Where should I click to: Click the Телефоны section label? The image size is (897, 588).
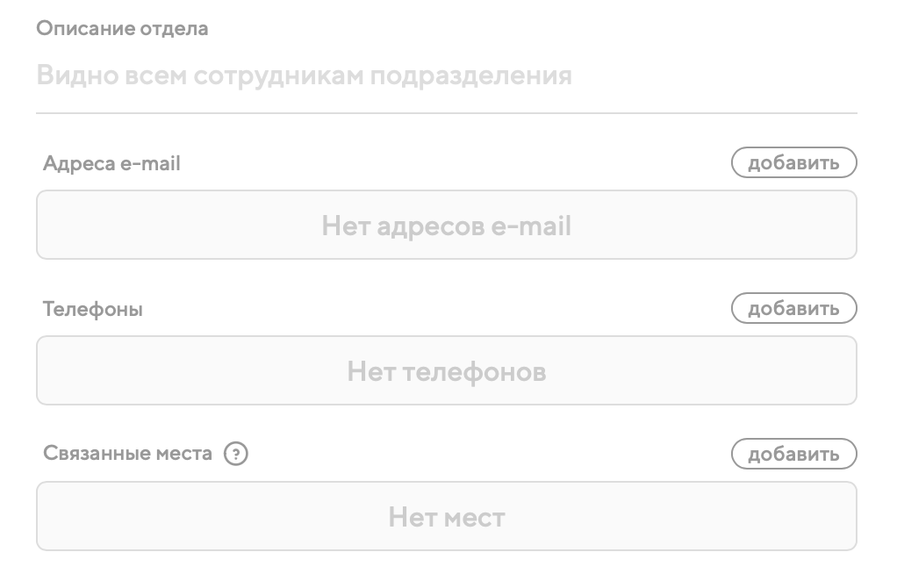click(93, 309)
